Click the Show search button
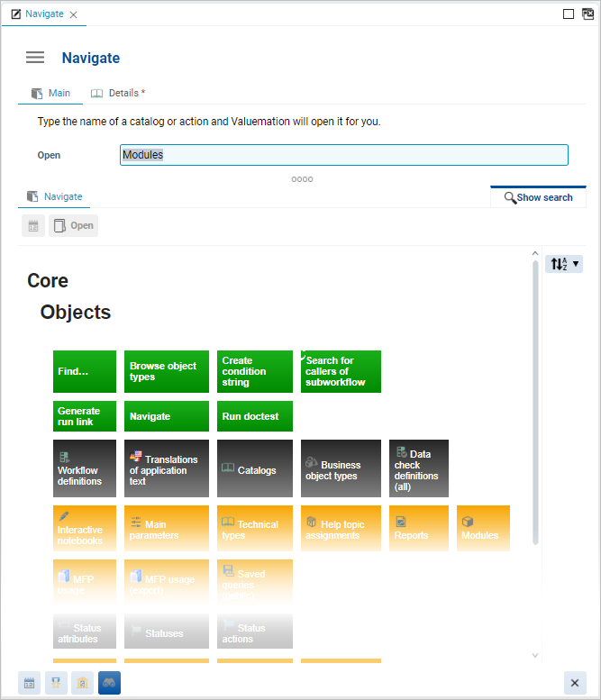This screenshot has width=601, height=700. pyautogui.click(x=538, y=197)
